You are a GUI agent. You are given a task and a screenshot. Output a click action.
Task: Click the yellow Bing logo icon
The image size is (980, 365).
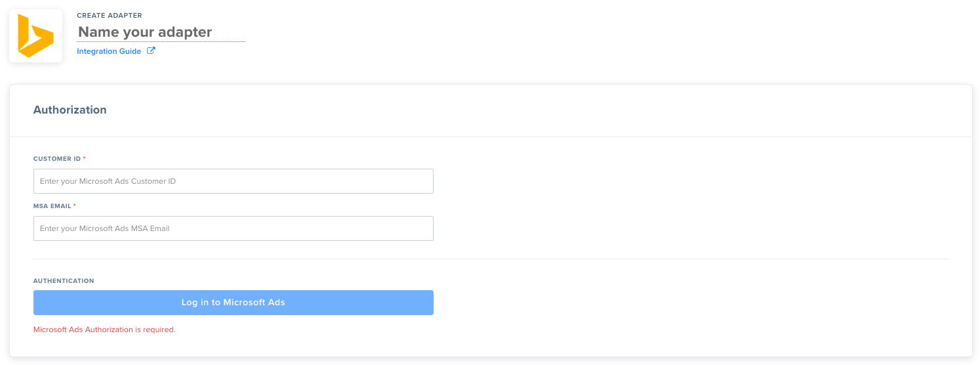coord(35,36)
